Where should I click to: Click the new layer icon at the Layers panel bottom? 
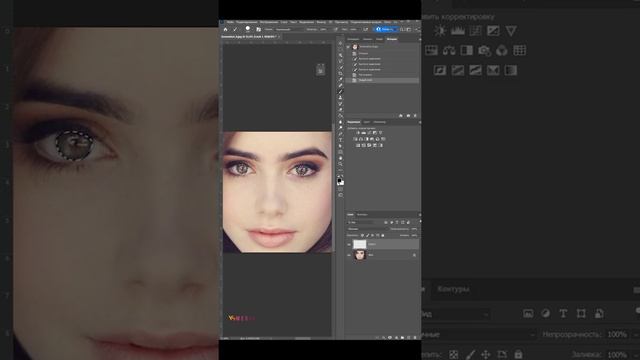point(409,338)
